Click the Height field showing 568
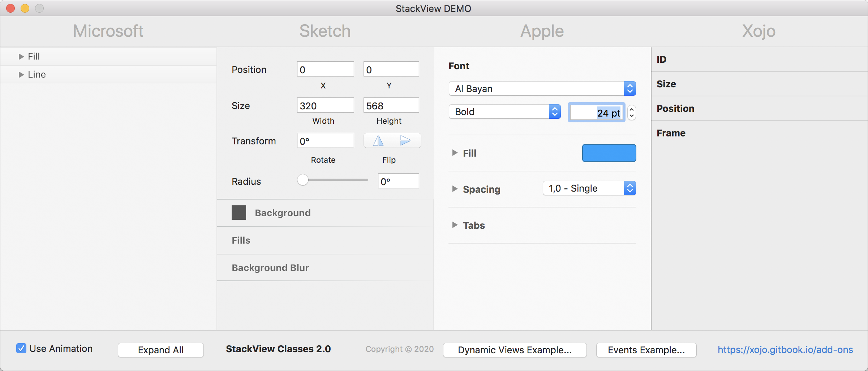The image size is (868, 371). coord(391,105)
